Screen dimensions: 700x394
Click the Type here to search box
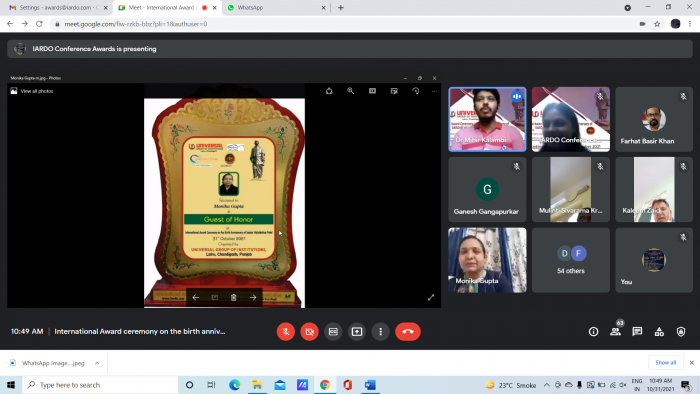click(100, 385)
